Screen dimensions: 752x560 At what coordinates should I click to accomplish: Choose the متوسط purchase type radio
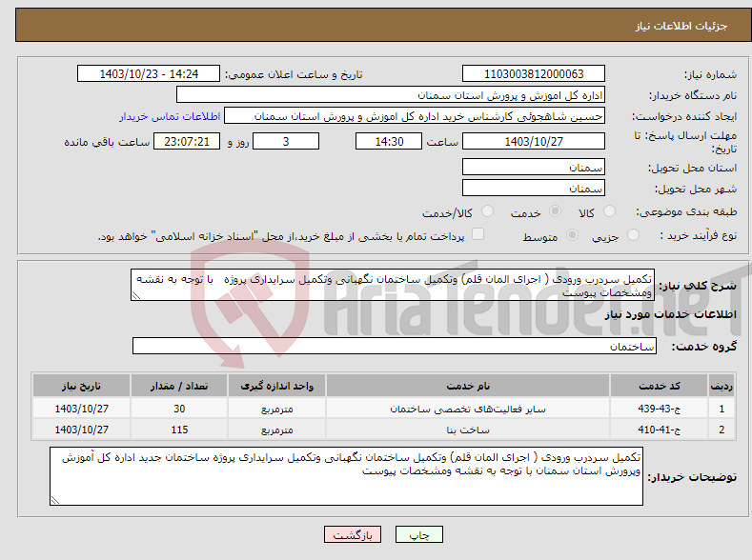[572, 234]
